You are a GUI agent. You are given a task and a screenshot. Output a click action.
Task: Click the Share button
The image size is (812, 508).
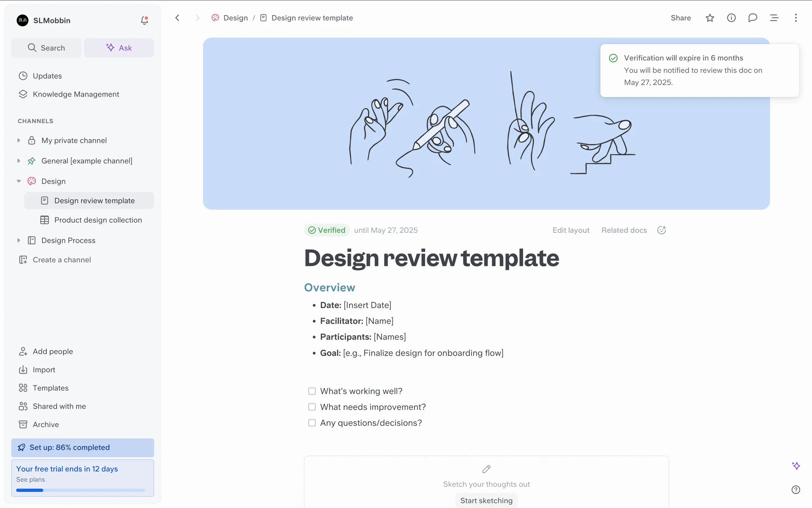pyautogui.click(x=680, y=18)
